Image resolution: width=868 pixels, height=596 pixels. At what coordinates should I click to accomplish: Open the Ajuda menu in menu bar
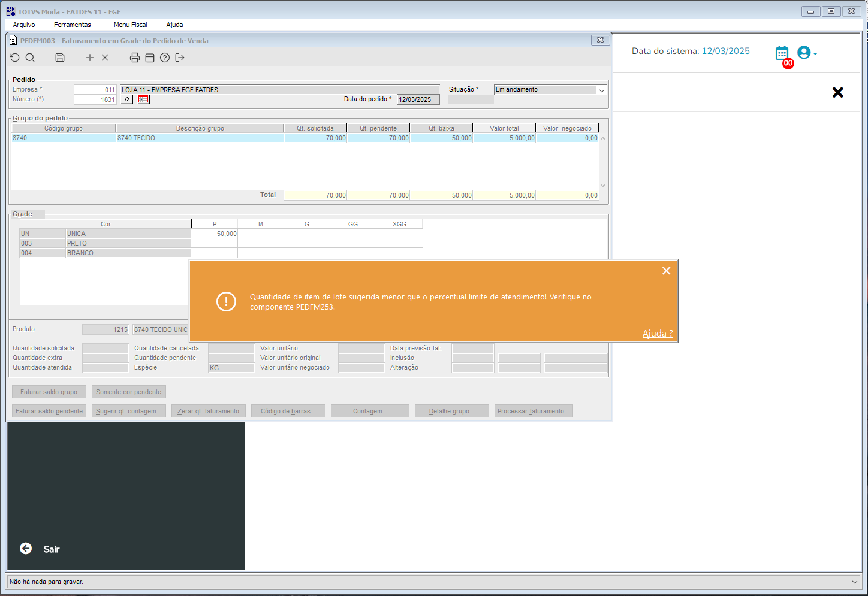pos(174,25)
